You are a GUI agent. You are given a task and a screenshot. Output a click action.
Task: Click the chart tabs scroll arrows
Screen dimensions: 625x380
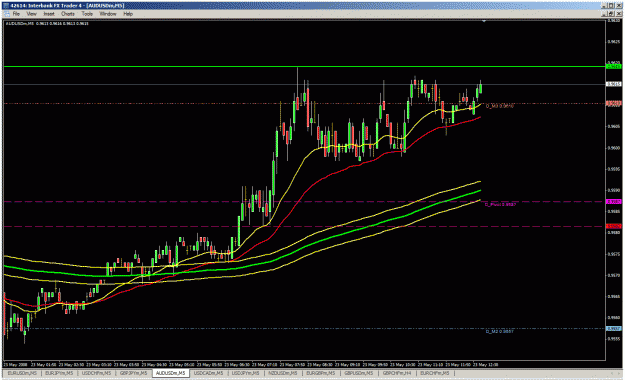pos(616,373)
